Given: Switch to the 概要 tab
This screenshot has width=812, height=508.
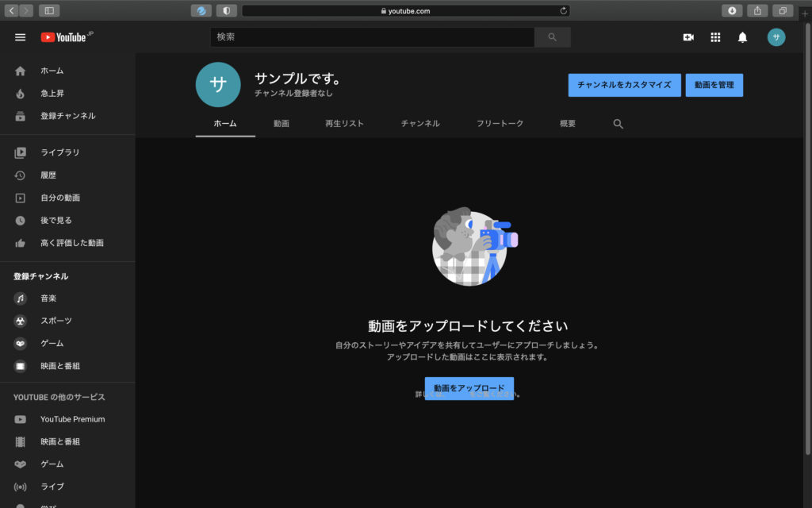Looking at the screenshot, I should 568,124.
